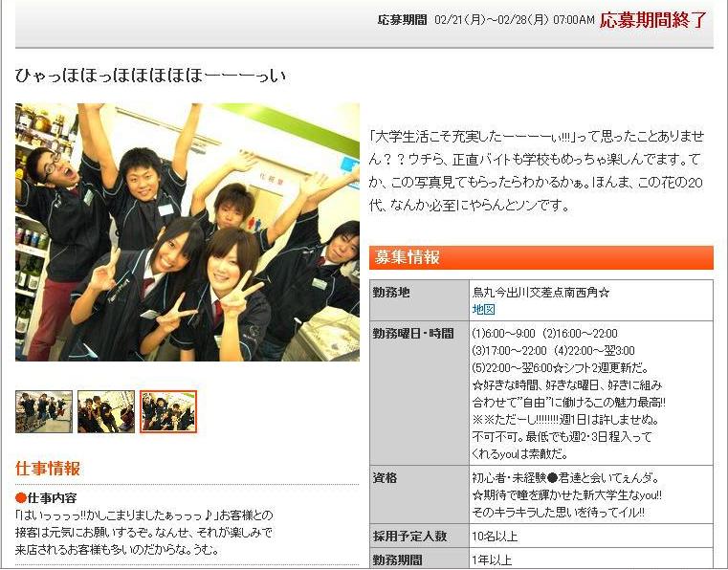Screen dimensions: 728x570
Task: Click the ●仕事内容 subheading
Action: point(46,498)
